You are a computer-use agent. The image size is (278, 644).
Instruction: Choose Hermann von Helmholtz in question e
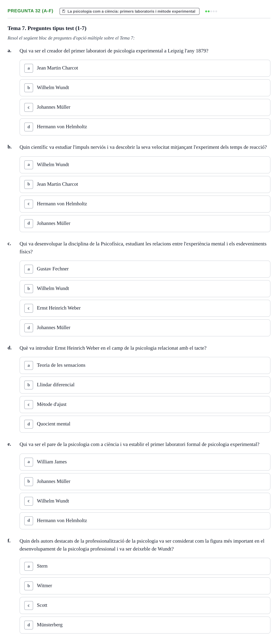click(145, 521)
